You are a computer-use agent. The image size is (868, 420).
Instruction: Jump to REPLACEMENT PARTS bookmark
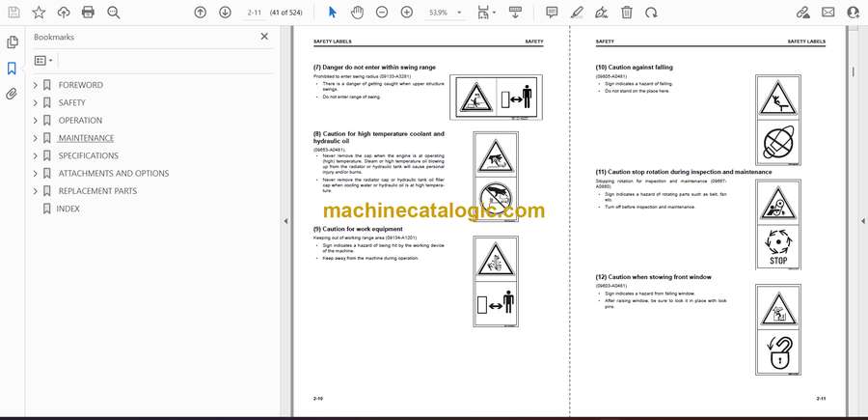[x=97, y=191]
